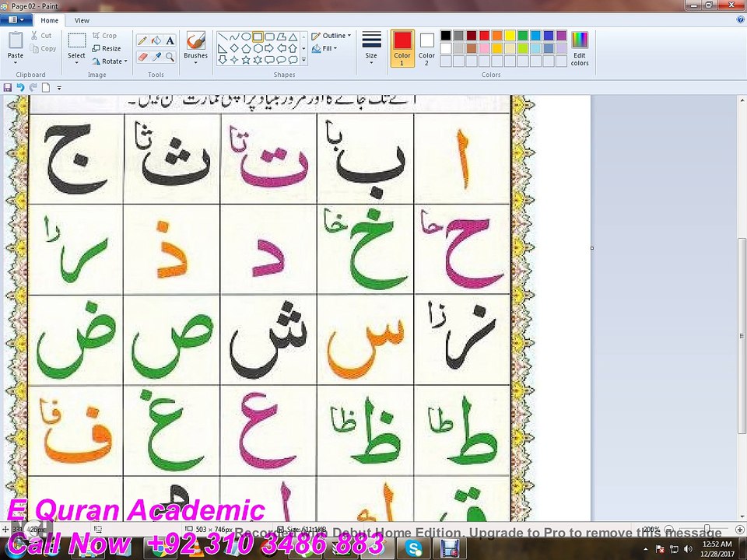This screenshot has height=560, width=747.
Task: Click the Undo arrow
Action: point(20,88)
